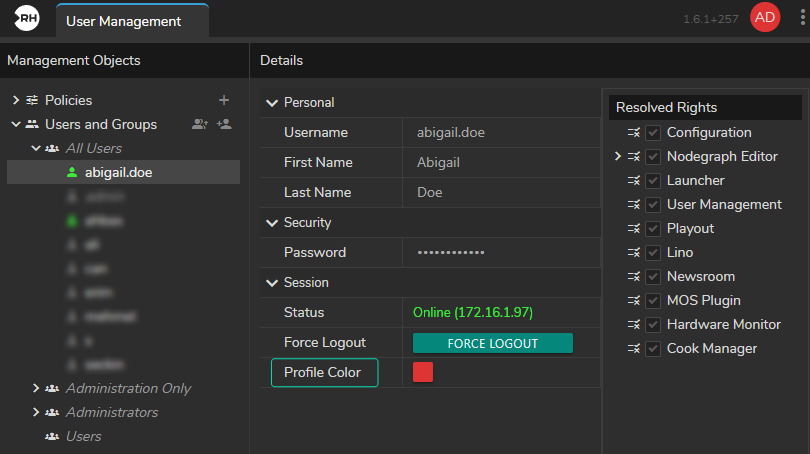Toggle the User Management rights checkbox
Image resolution: width=810 pixels, height=454 pixels.
[653, 204]
